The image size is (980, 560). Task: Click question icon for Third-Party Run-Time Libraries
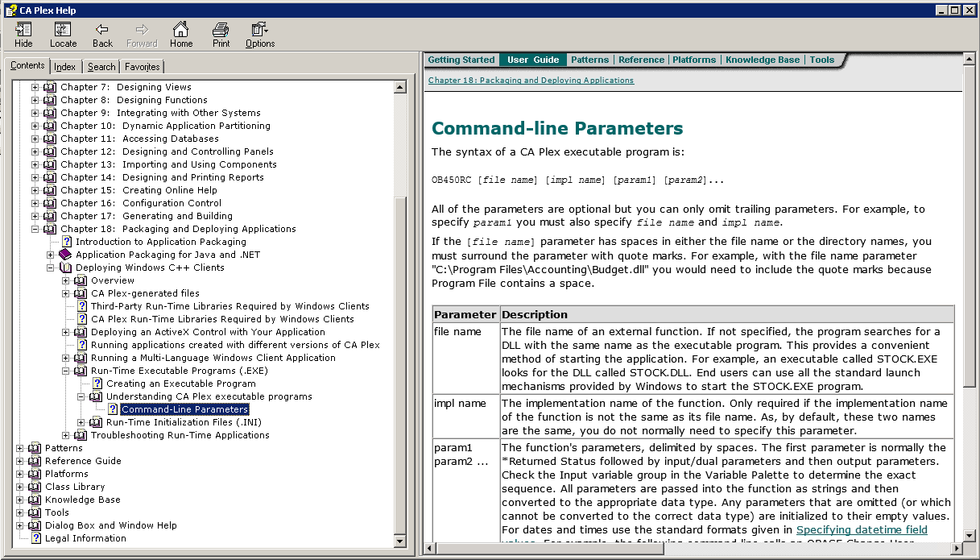point(82,306)
